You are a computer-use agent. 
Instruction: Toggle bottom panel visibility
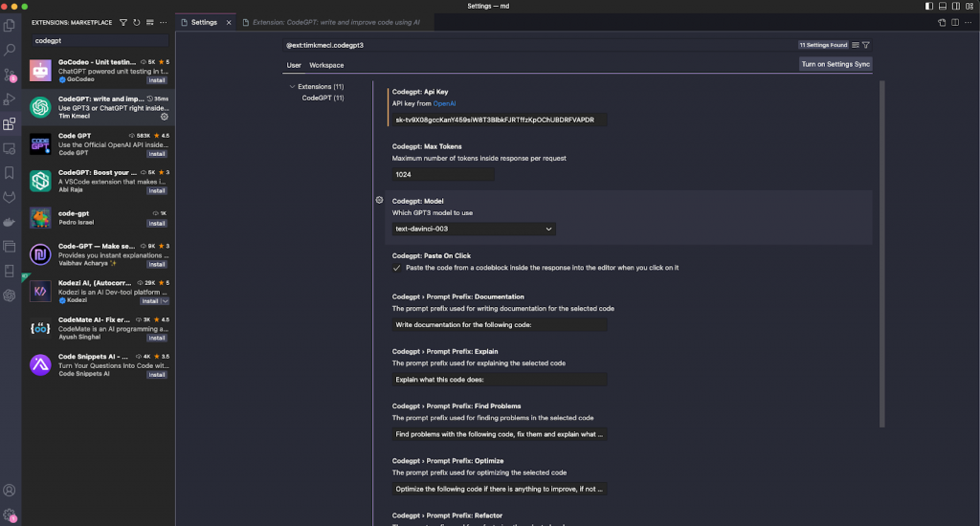click(943, 7)
